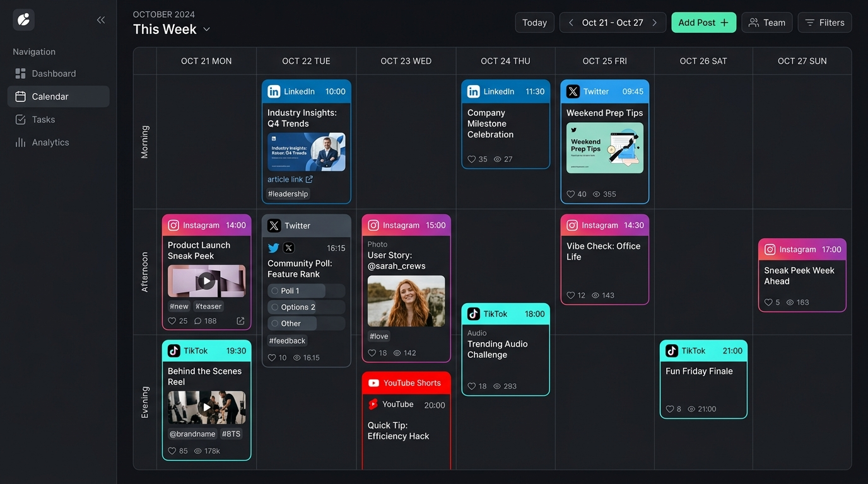This screenshot has width=868, height=484.
Task: Open external link icon on Product Launch post
Action: click(x=240, y=321)
